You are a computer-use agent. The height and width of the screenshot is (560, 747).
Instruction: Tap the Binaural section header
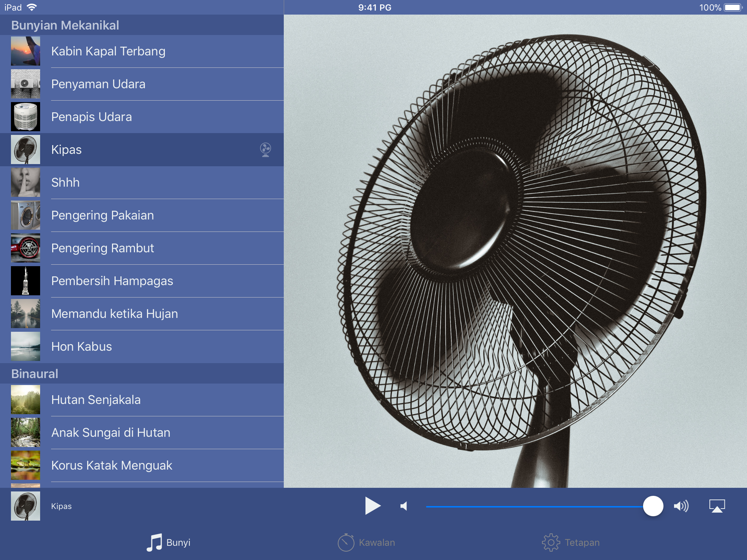tap(142, 374)
